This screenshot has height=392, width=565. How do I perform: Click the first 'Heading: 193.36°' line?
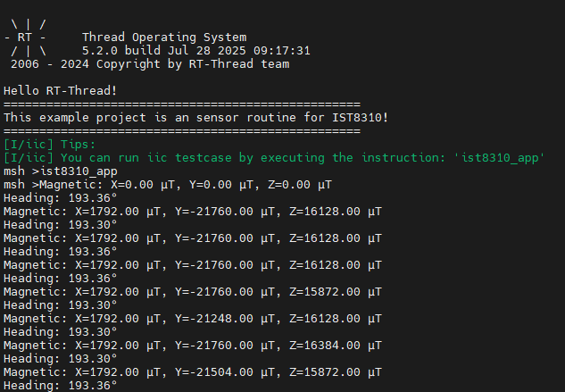click(60, 198)
